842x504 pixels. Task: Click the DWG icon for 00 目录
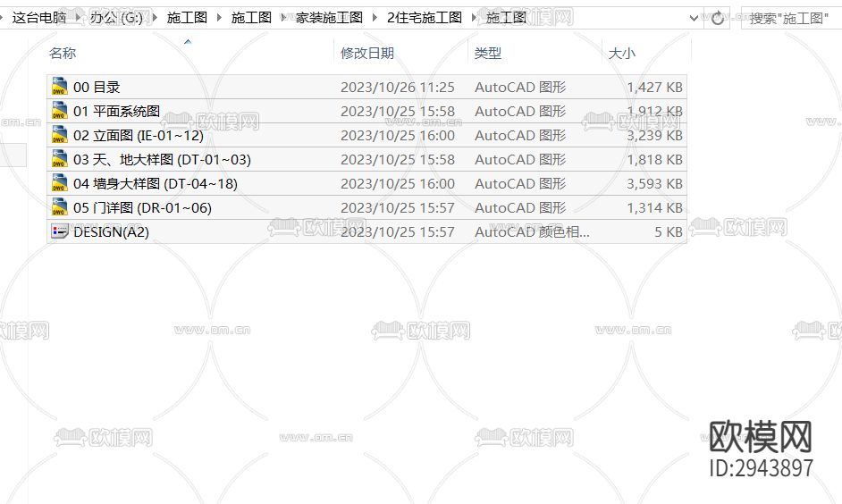[59, 87]
